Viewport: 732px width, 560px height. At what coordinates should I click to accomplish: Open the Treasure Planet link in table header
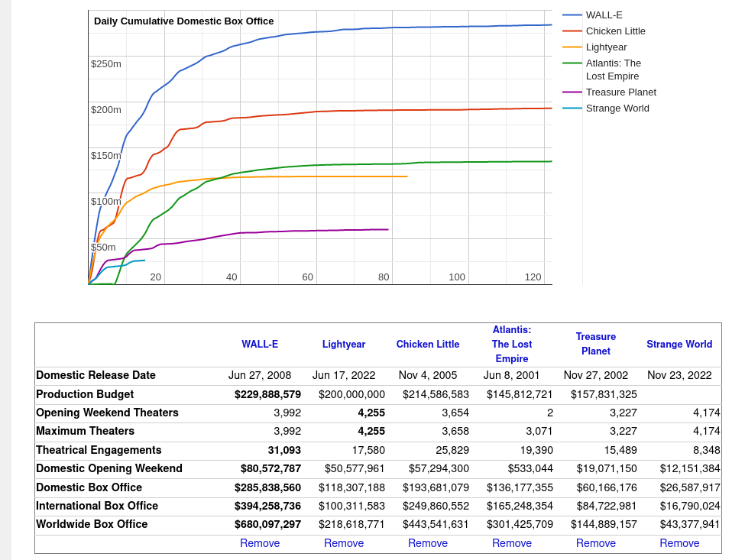(596, 344)
